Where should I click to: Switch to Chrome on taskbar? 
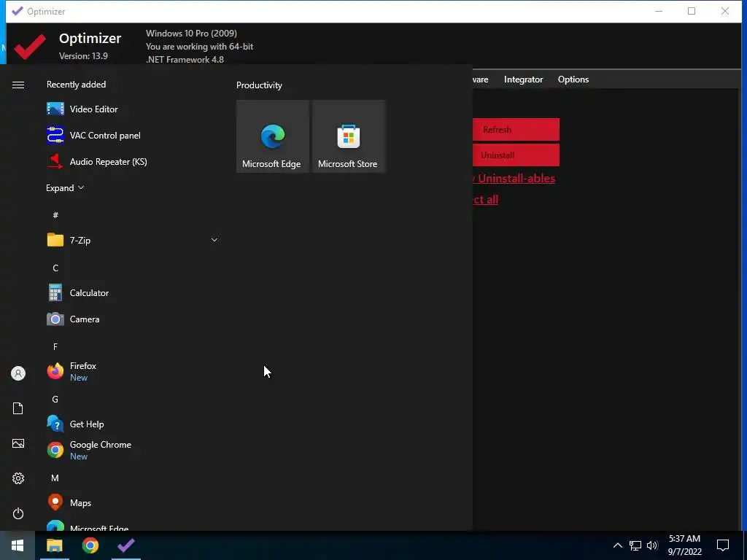90,545
